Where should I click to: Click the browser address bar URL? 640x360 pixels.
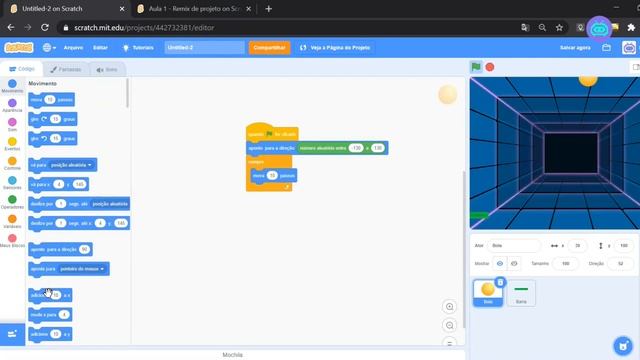pyautogui.click(x=144, y=28)
